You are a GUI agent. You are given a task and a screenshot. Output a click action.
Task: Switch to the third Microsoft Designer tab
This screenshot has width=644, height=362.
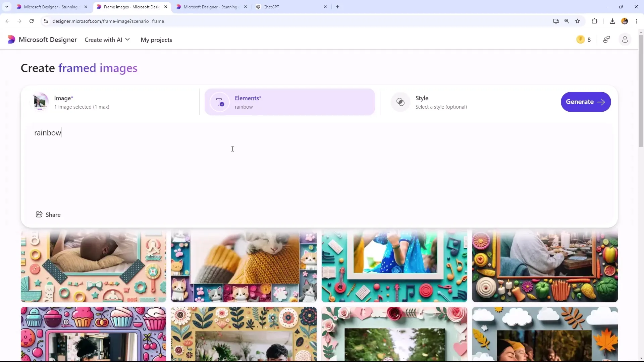click(x=212, y=7)
